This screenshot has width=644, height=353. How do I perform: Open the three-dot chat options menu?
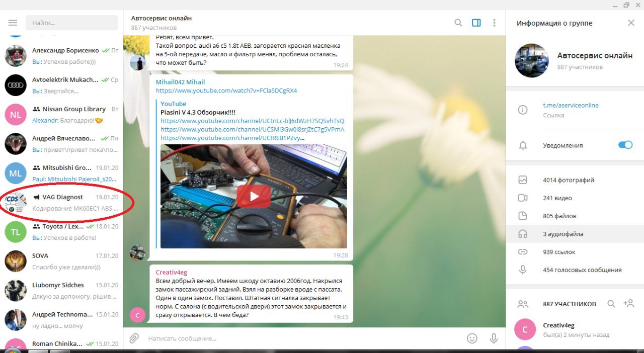[x=495, y=23]
